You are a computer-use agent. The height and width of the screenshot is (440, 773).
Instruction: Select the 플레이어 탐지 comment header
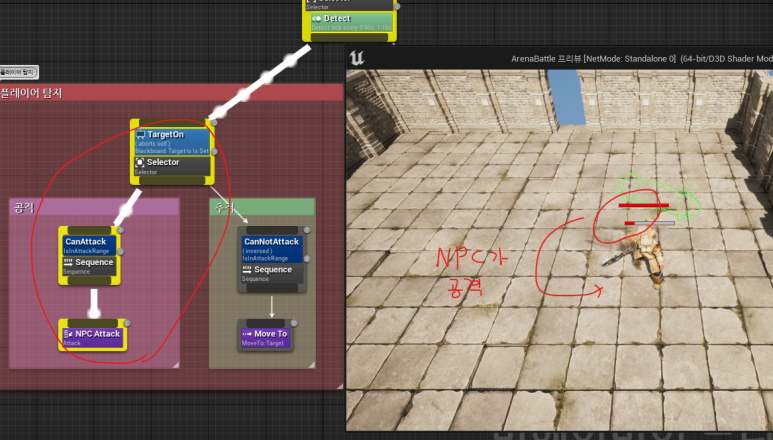[x=171, y=93]
